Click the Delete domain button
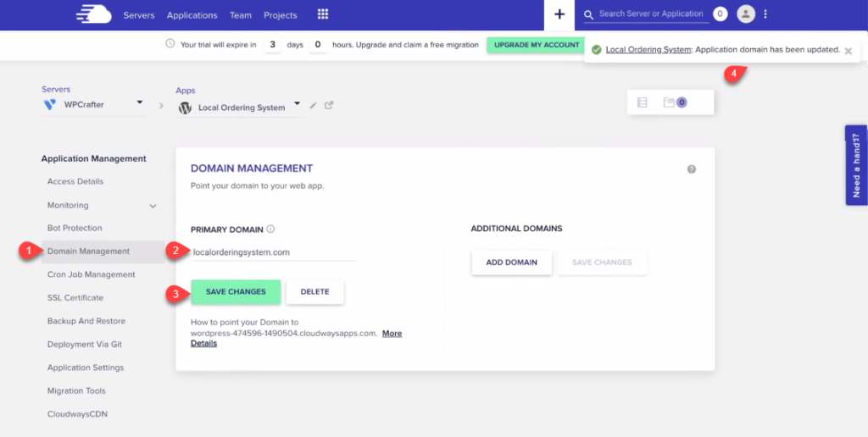 click(x=315, y=291)
